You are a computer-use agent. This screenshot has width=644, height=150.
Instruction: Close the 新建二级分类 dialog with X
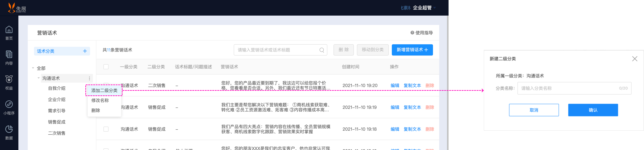[634, 59]
